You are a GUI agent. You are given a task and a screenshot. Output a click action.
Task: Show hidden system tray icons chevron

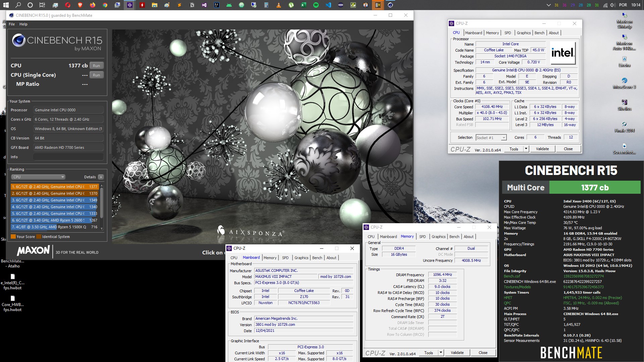(548, 5)
